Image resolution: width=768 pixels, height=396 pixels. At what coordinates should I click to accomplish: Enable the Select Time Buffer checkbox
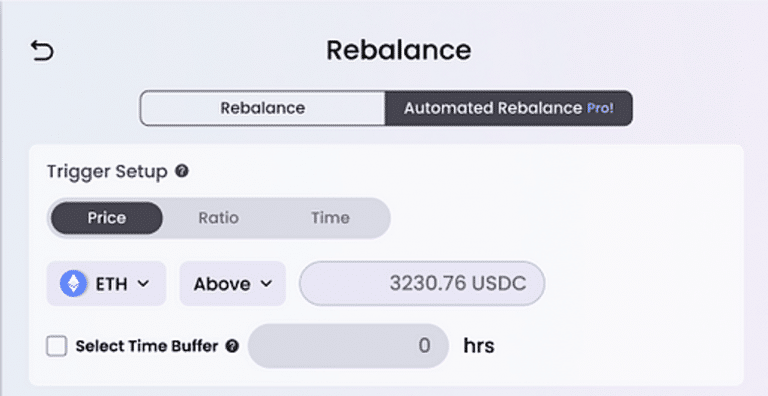[x=57, y=346]
